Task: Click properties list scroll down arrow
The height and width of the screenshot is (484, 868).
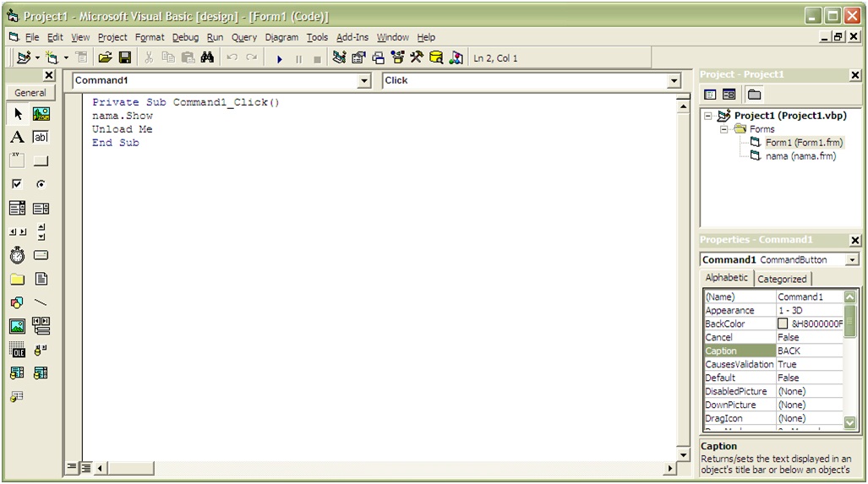Action: pos(849,423)
